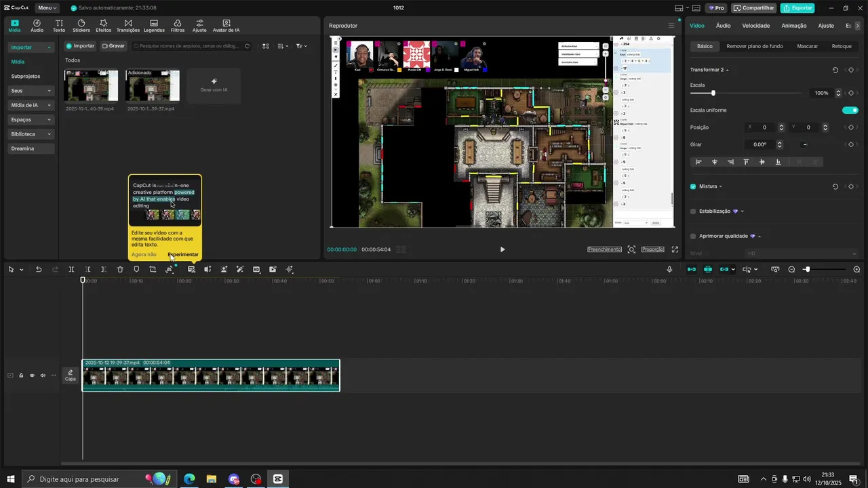Open the Áudio media panel
Screen dimensions: 868x488
pos(37,26)
